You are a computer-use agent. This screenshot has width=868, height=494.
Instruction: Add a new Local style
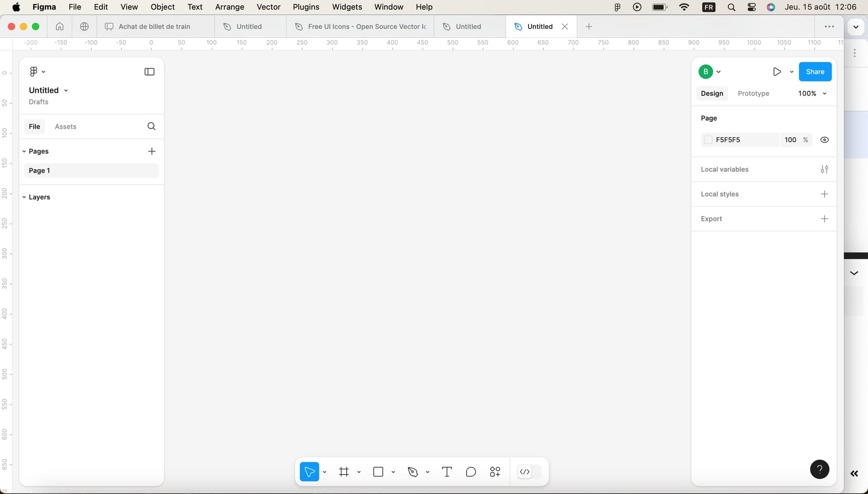point(825,193)
